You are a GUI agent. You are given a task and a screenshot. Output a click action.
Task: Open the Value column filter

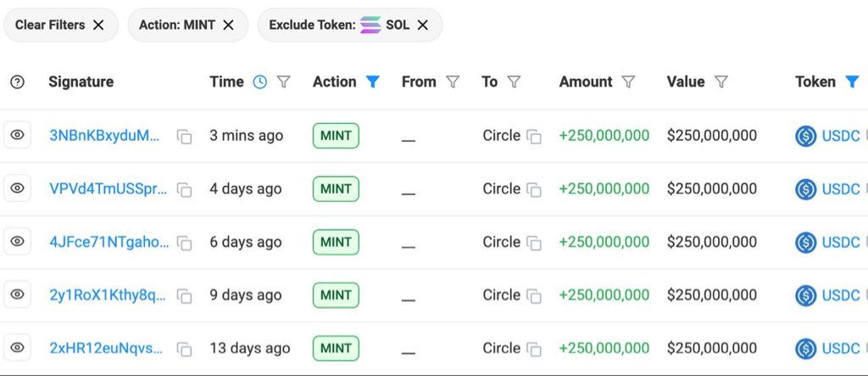[x=721, y=82]
